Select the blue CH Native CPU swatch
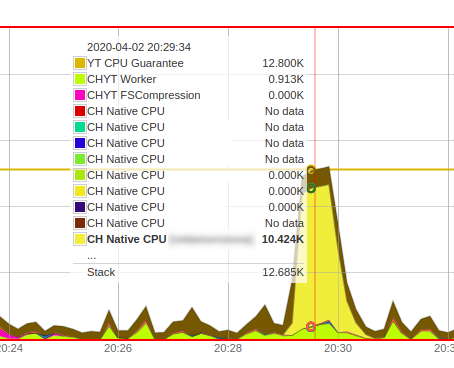This screenshot has width=454, height=368. pos(80,143)
